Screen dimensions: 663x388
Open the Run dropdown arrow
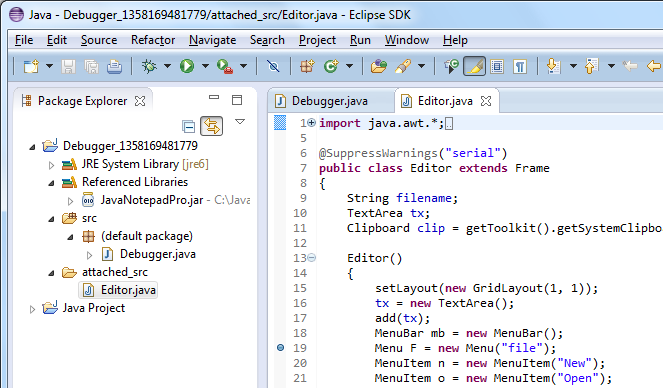tap(205, 66)
